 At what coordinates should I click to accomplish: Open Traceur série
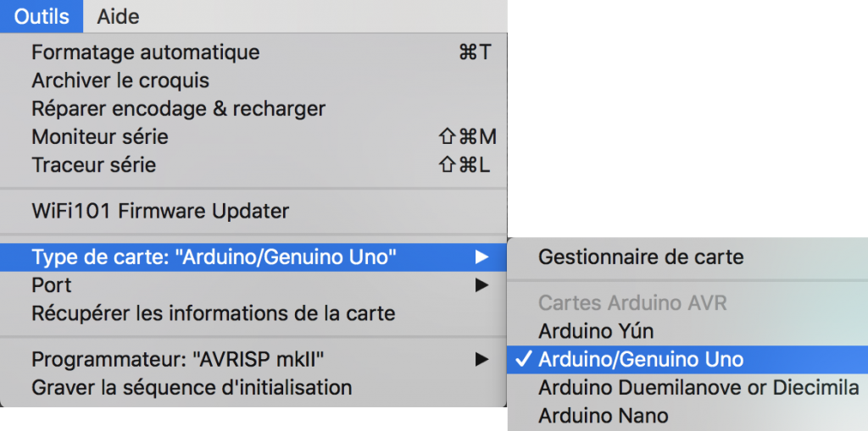pos(93,164)
